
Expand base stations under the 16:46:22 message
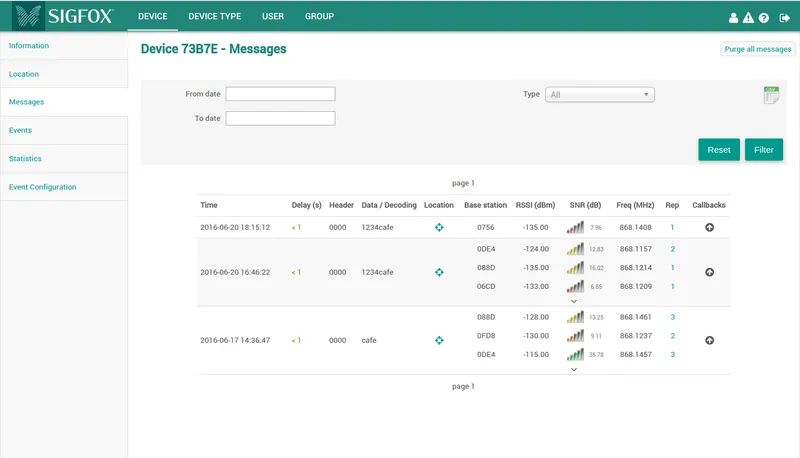[573, 300]
